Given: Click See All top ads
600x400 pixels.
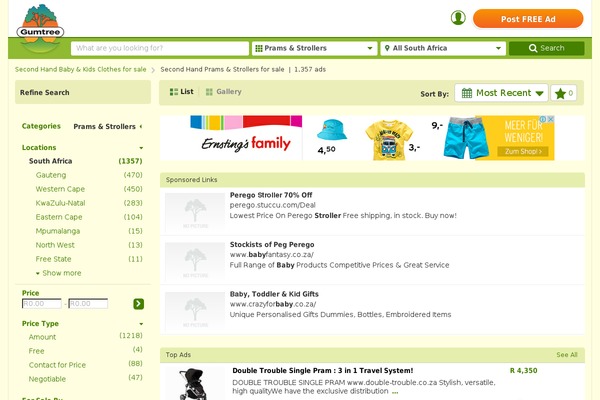Looking at the screenshot, I should pyautogui.click(x=567, y=355).
